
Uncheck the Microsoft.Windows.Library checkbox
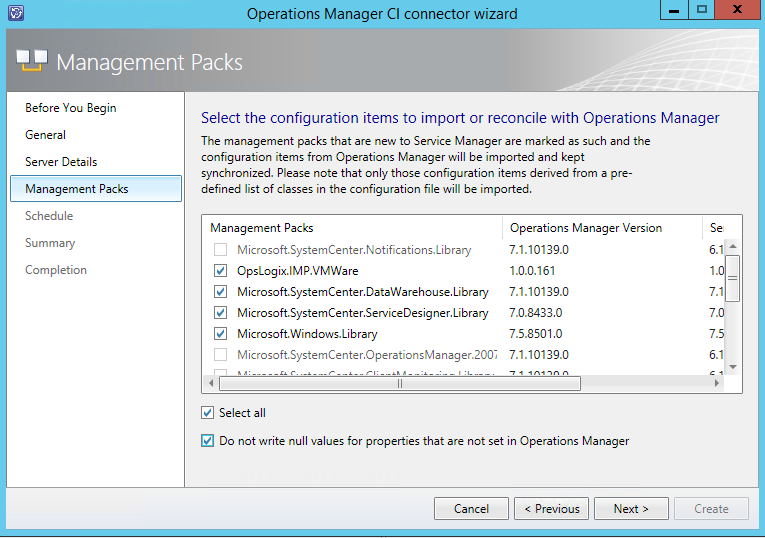(220, 334)
